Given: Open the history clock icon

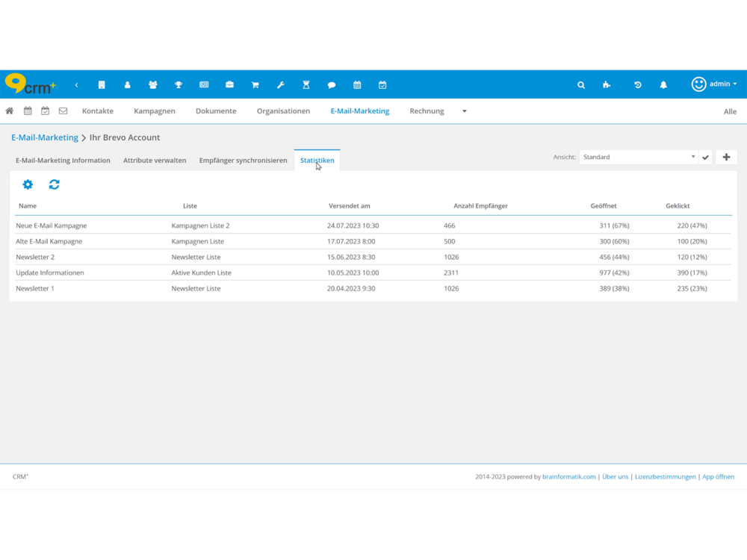Looking at the screenshot, I should coord(637,85).
